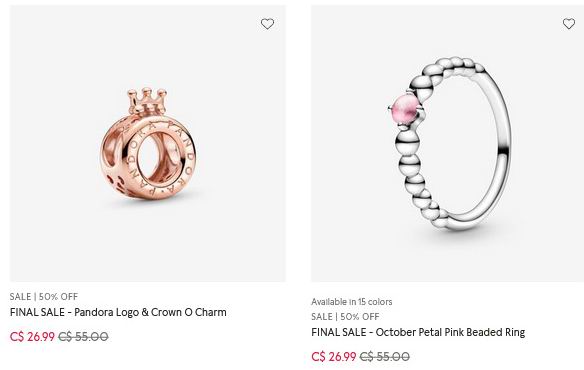Open FINAL SALE - Pandora Logo & Crown O Charm link
584x370 pixels.
(118, 312)
